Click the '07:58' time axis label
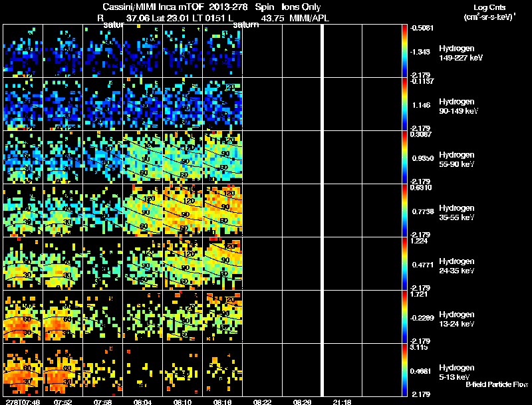532x405 pixels. pos(103,402)
